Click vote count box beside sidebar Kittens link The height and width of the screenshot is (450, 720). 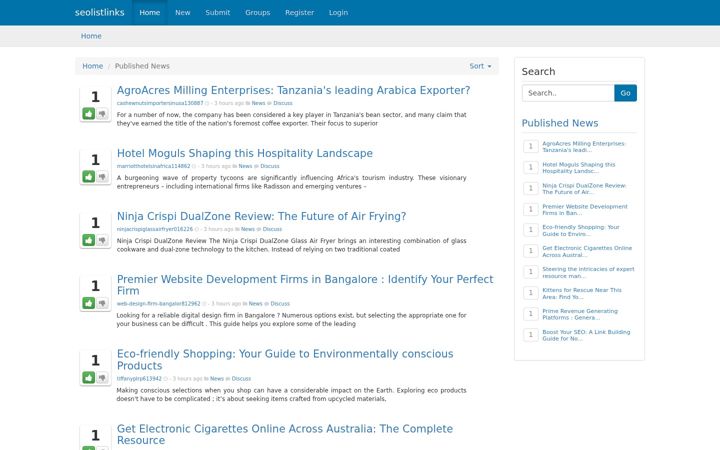pyautogui.click(x=530, y=293)
